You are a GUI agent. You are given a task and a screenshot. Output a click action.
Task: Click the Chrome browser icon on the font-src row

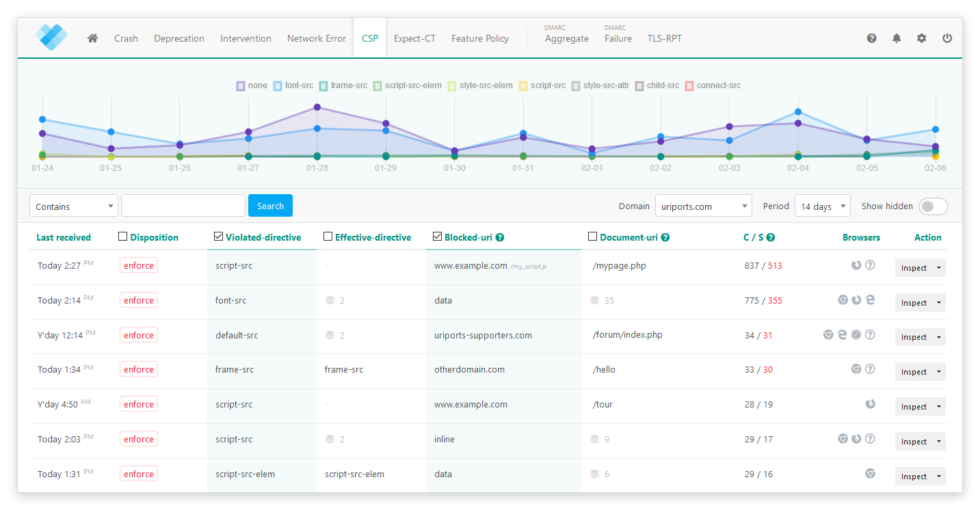click(843, 299)
